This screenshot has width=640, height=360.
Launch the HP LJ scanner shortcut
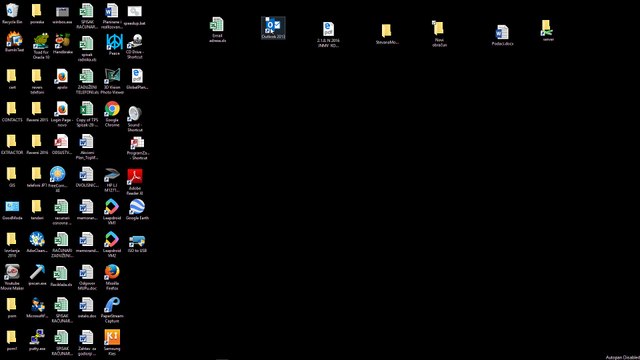(111, 180)
